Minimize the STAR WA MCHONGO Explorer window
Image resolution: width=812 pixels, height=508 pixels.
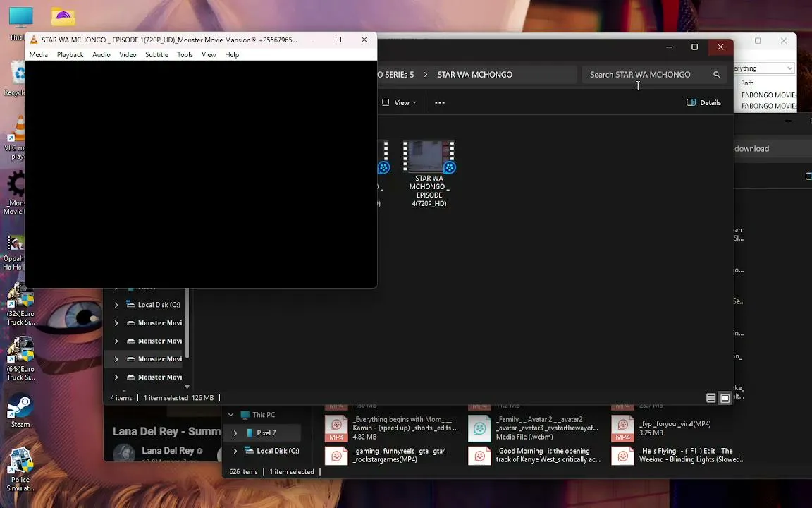click(670, 47)
